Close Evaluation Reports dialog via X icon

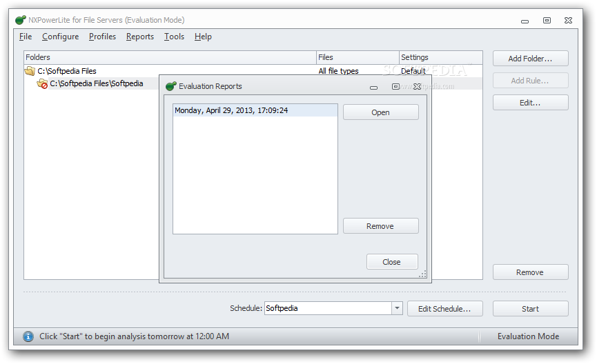click(x=418, y=86)
